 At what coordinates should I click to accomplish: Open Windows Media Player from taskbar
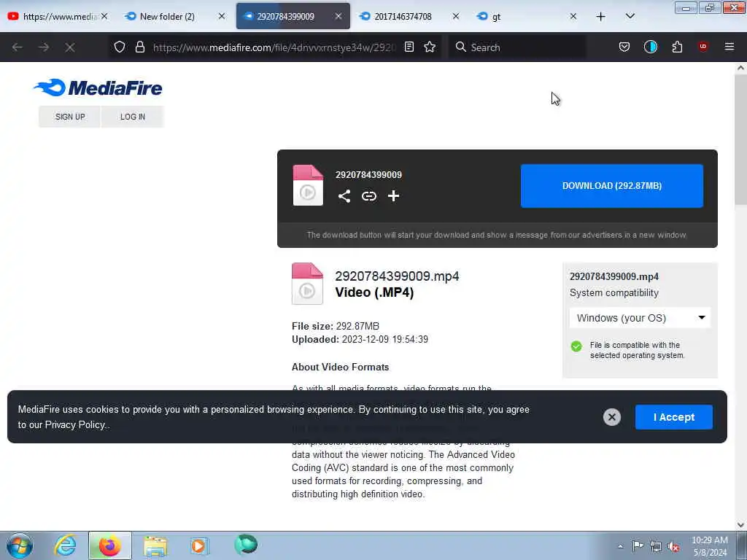pos(199,545)
